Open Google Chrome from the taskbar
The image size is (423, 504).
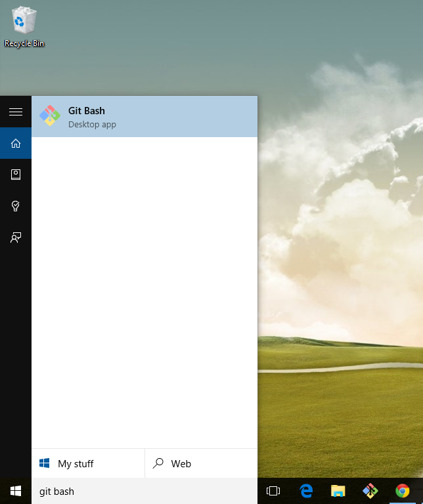[x=403, y=491]
